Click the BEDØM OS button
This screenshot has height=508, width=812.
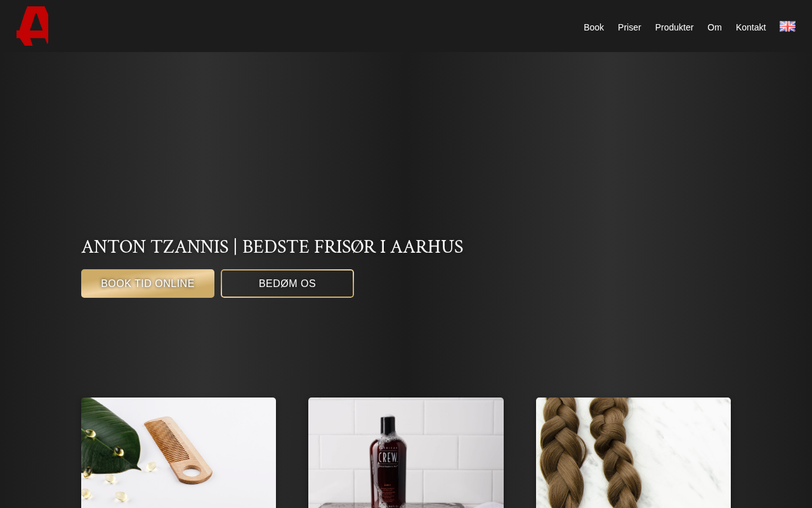click(287, 283)
